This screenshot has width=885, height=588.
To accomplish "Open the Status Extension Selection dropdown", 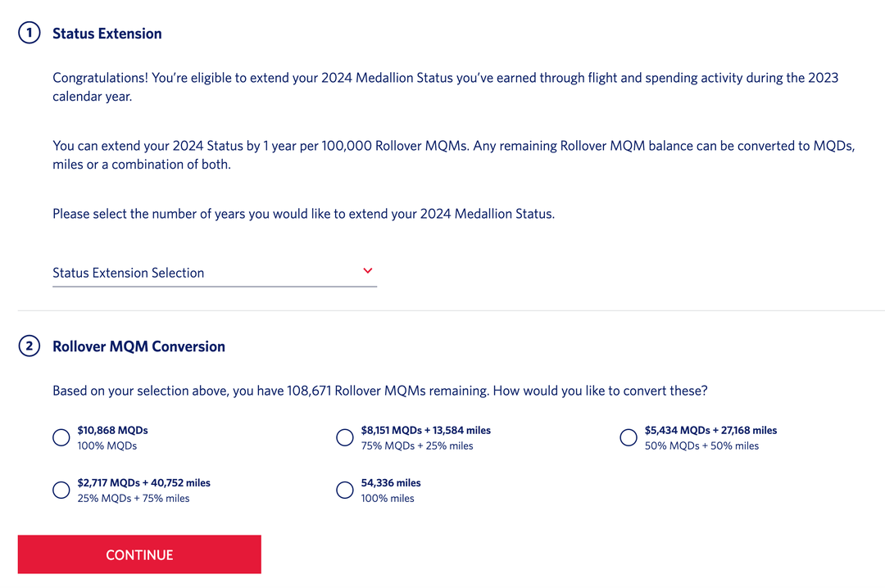I will [213, 273].
